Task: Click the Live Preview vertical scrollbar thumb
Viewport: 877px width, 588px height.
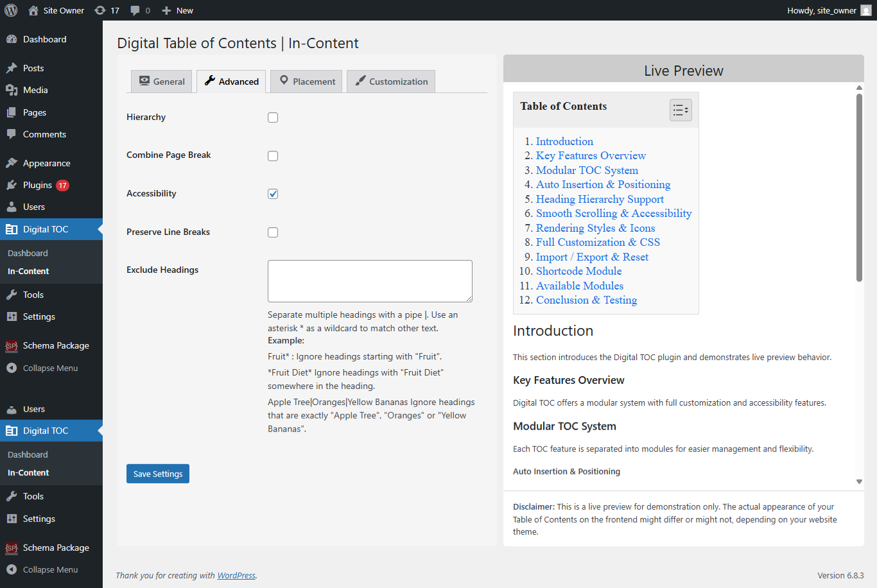Action: pyautogui.click(x=859, y=187)
